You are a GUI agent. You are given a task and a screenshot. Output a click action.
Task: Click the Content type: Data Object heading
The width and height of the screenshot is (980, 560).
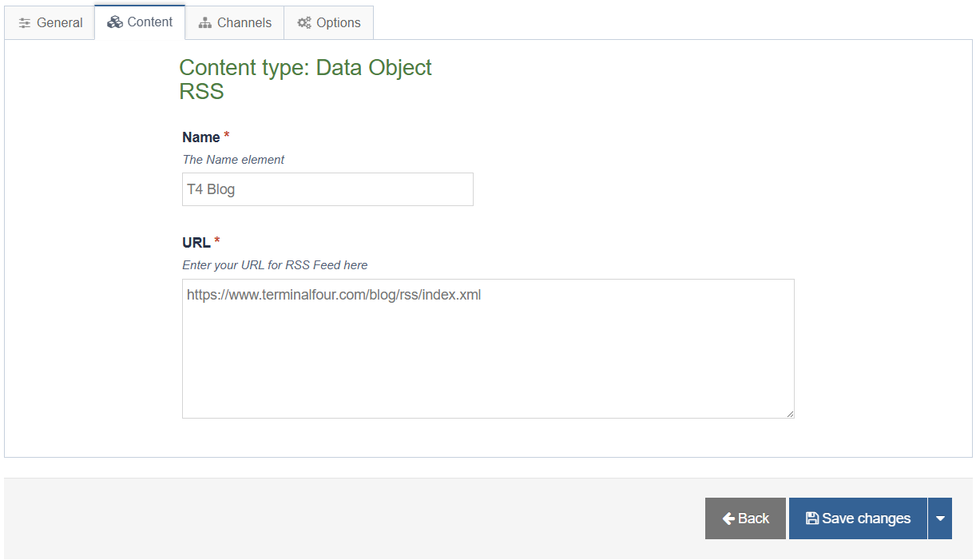click(x=305, y=68)
